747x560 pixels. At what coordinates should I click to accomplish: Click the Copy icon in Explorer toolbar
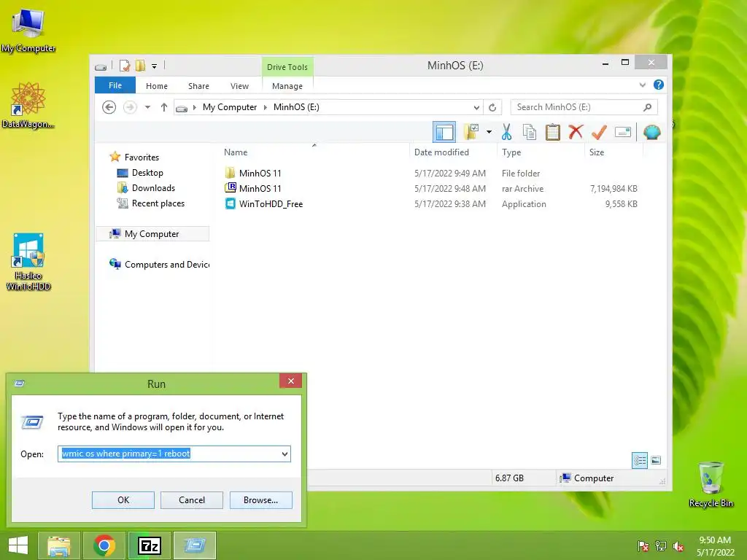click(530, 132)
